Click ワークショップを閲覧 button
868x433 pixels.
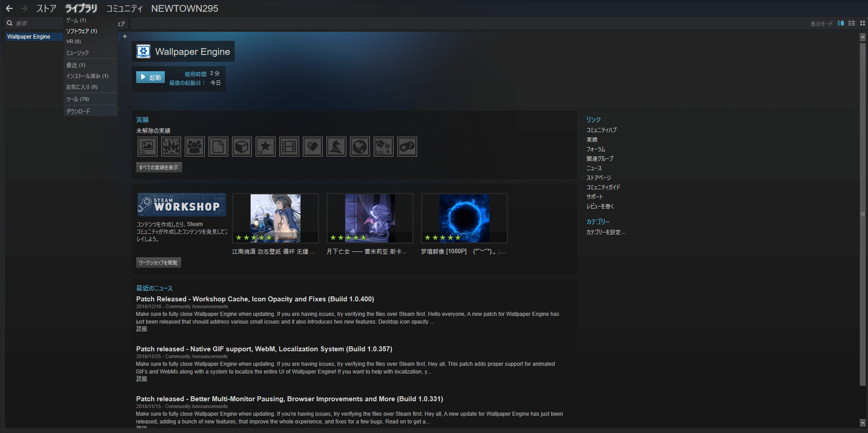tap(158, 263)
